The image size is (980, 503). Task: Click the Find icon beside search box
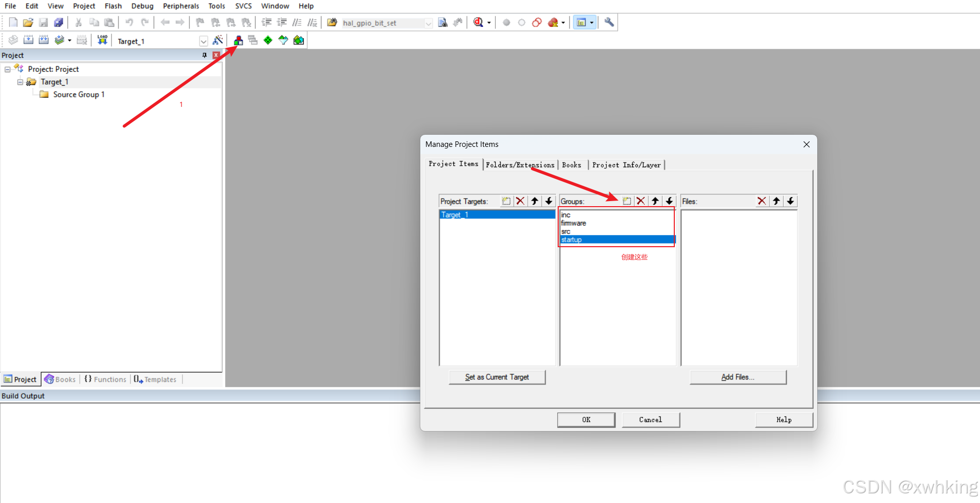(443, 22)
